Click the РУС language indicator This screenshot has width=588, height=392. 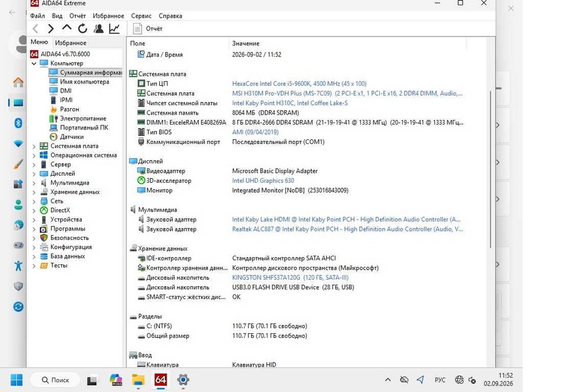pyautogui.click(x=440, y=380)
